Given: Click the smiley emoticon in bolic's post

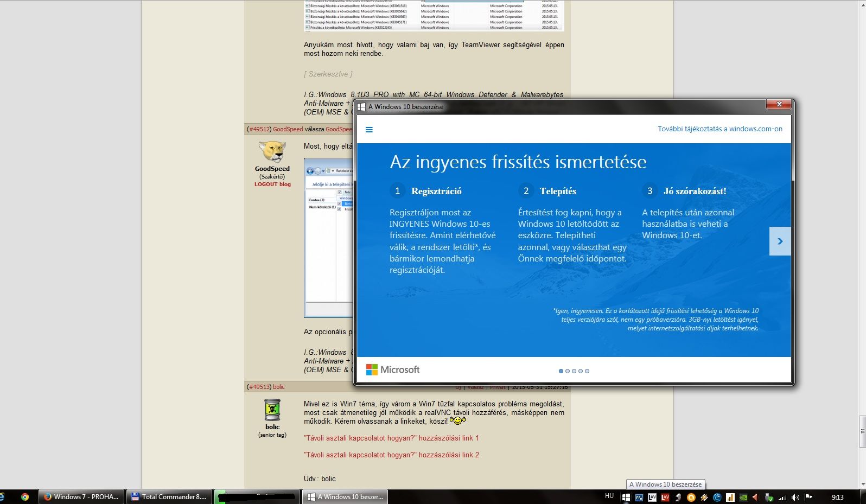Looking at the screenshot, I should [x=457, y=420].
